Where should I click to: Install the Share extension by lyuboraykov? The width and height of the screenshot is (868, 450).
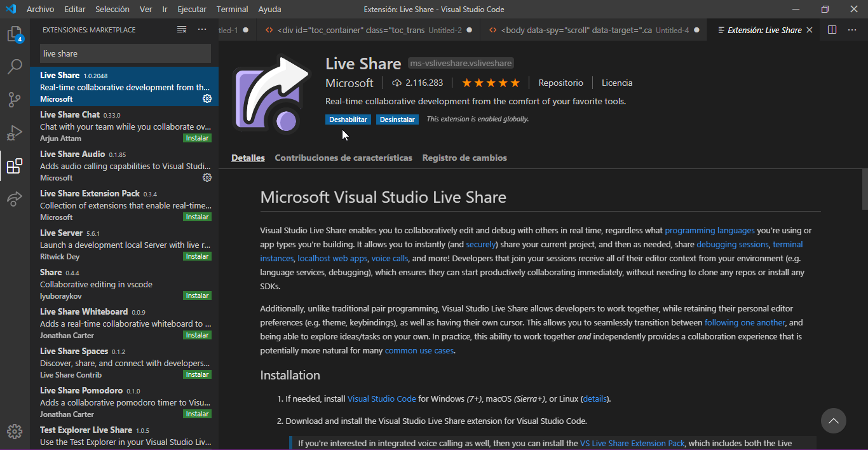[x=197, y=296]
